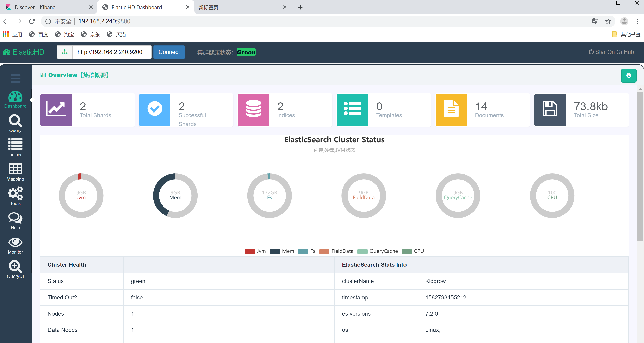
Task: Click the Mem donut gauge
Action: [175, 195]
